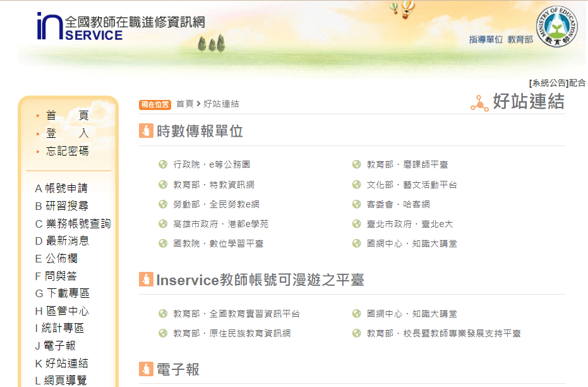Open the 教育部．特教資訊網 link
The width and height of the screenshot is (588, 387).
[x=213, y=184]
